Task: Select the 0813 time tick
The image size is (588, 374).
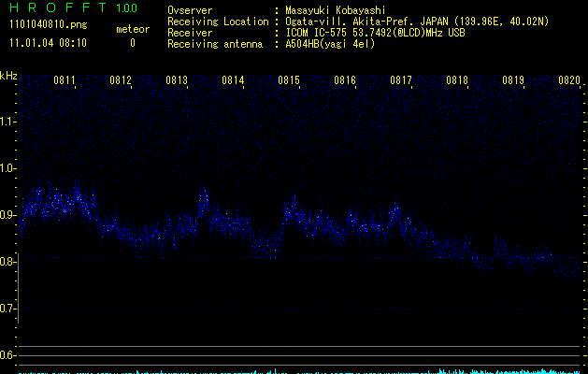Action: tap(177, 81)
